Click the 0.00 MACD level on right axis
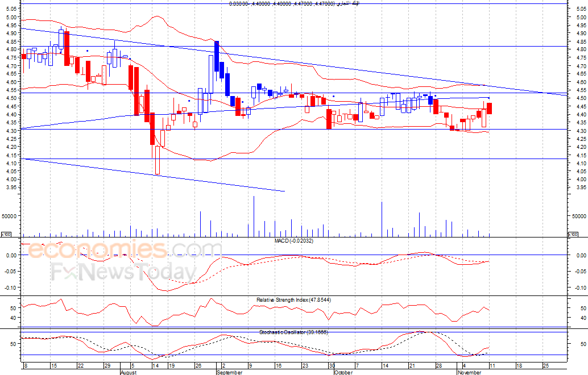 tap(581, 256)
